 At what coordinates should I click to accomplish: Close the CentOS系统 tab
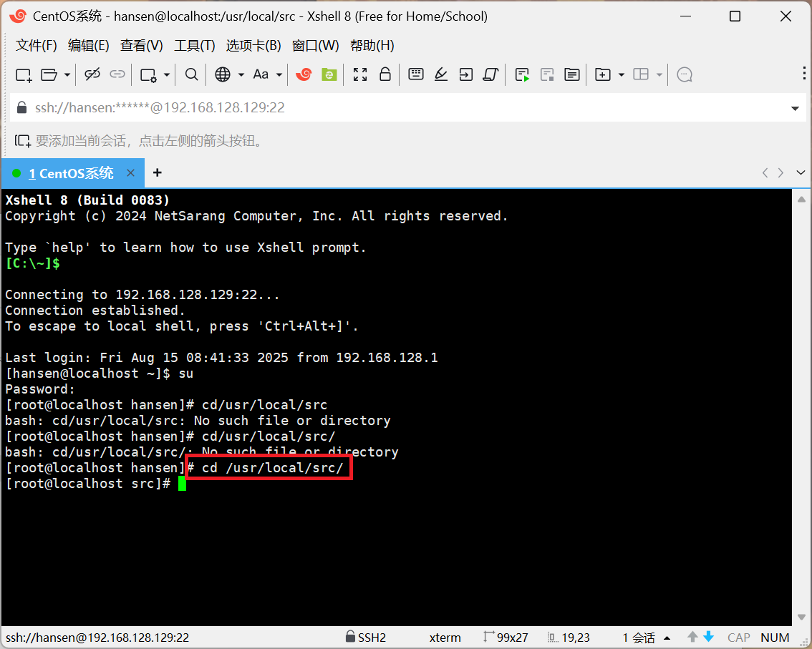click(x=130, y=173)
